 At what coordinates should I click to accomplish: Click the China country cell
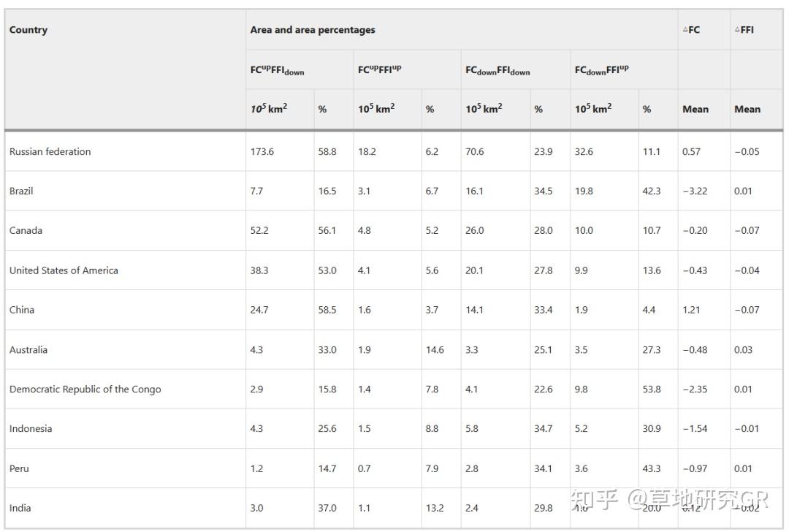(x=22, y=310)
